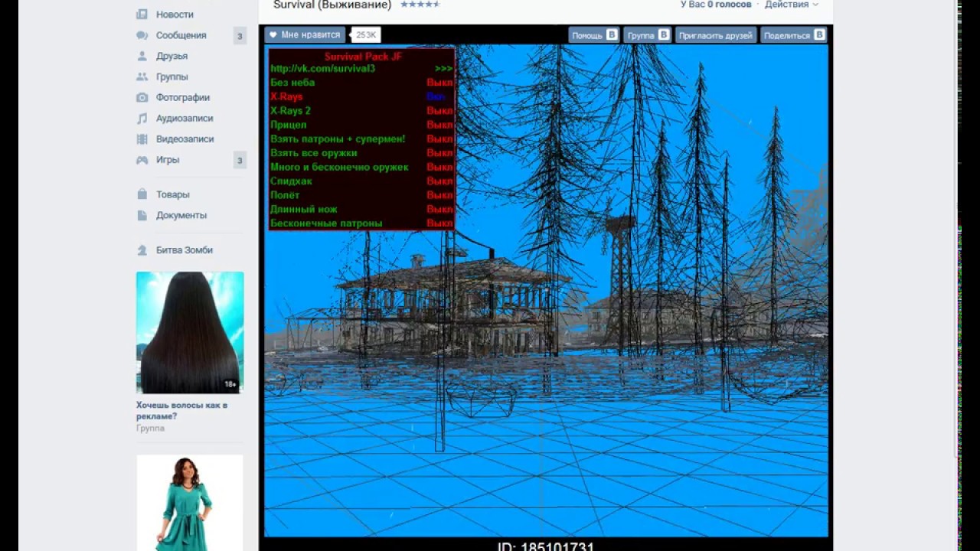Click the Survival Pack JF title

click(x=363, y=57)
